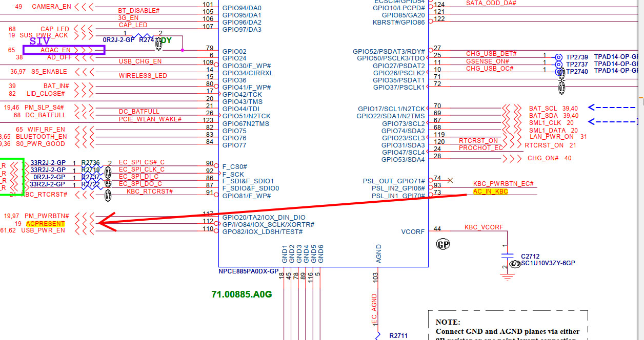The width and height of the screenshot is (644, 340).
Task: Click the LAN_PWR_ON signal label
Action: click(552, 137)
